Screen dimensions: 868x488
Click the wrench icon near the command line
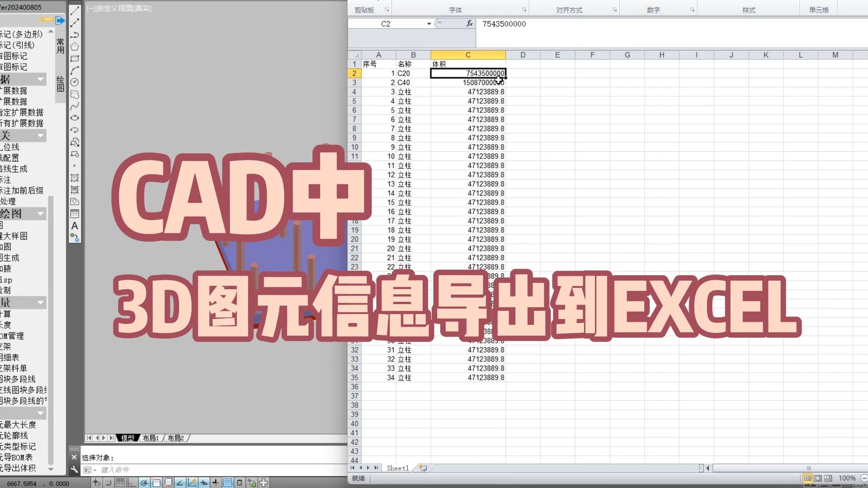74,469
